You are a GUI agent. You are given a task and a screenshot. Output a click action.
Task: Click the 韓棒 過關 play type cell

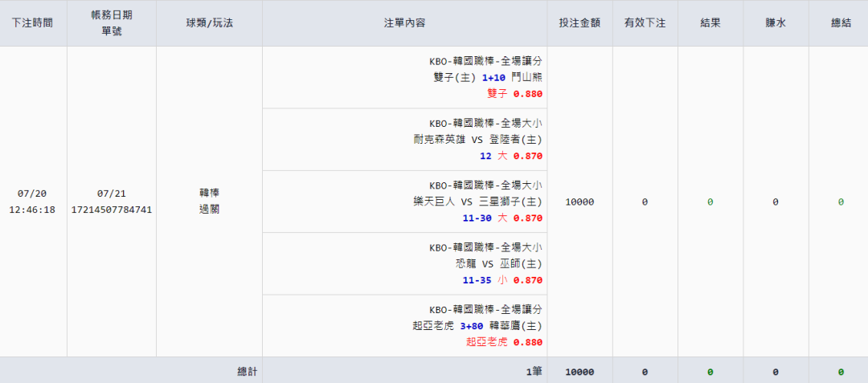tap(209, 202)
